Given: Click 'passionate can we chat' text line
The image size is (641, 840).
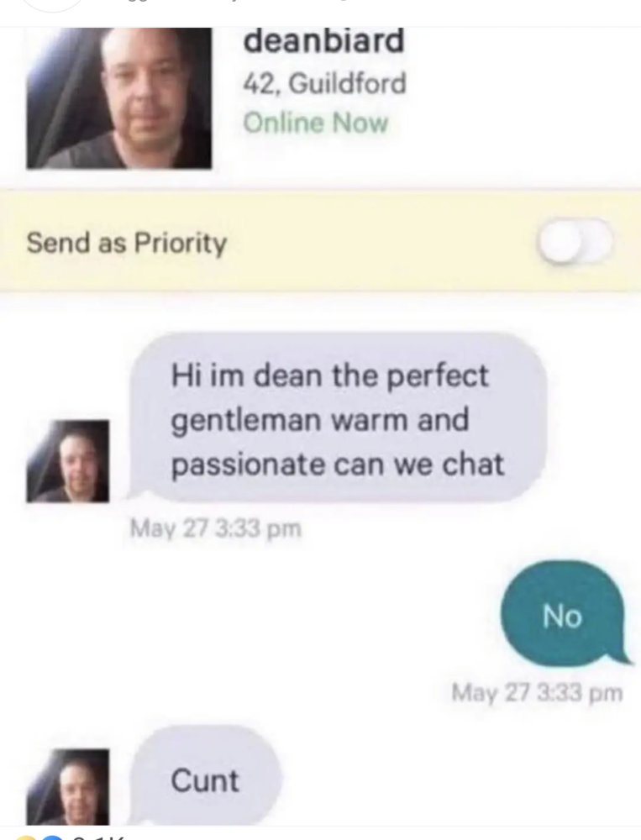Looking at the screenshot, I should tap(338, 464).
